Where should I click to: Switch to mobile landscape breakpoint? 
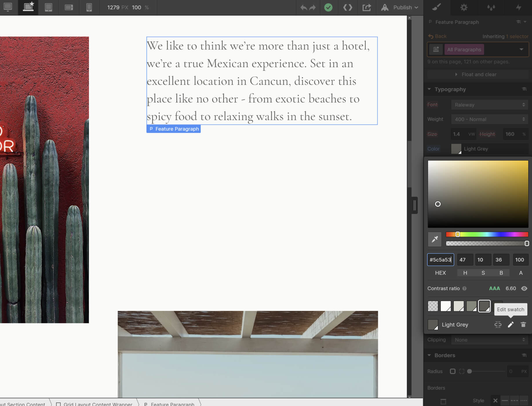69,7
